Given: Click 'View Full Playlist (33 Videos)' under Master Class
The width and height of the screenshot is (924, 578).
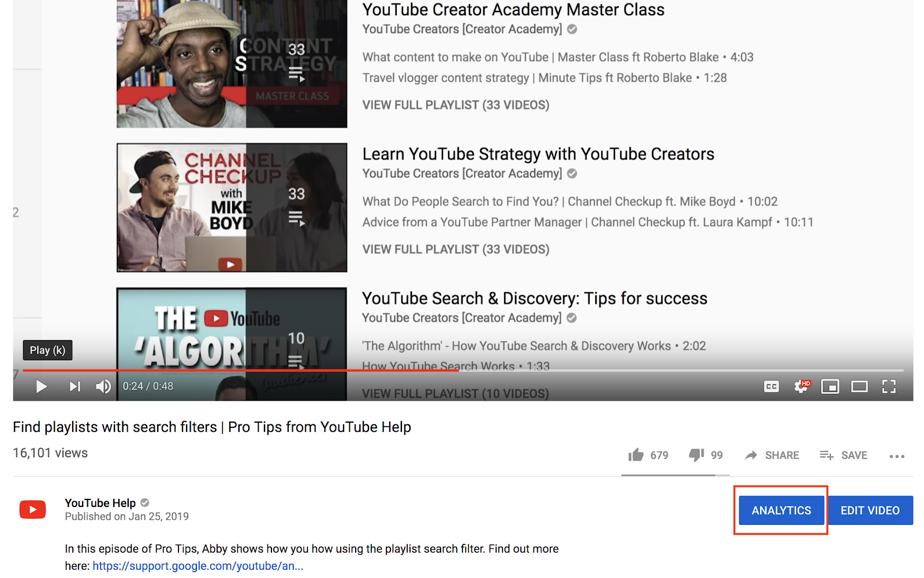Looking at the screenshot, I should [x=456, y=105].
